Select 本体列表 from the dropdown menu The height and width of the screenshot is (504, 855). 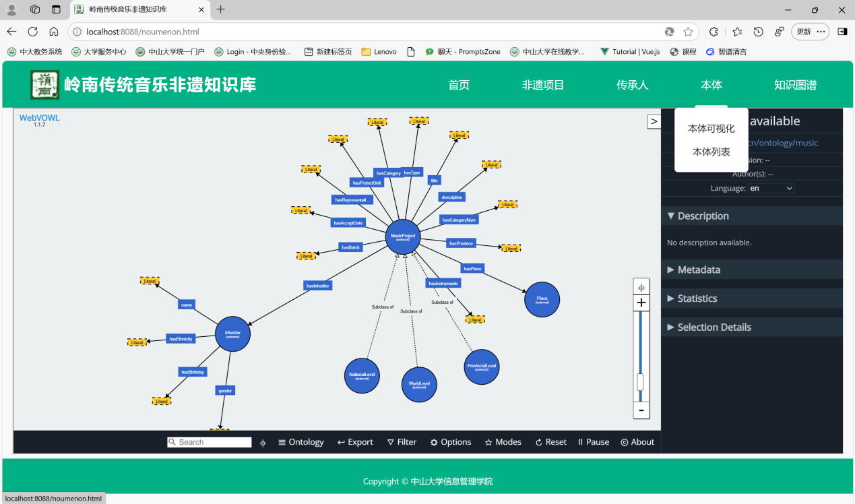pos(711,152)
